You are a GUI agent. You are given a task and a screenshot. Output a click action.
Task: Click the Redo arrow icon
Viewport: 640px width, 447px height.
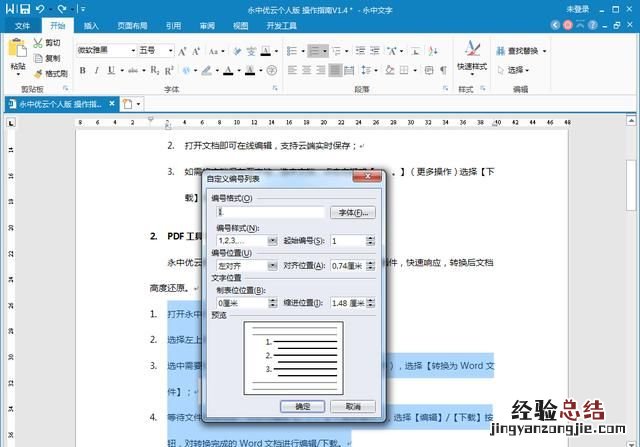pyautogui.click(x=62, y=9)
